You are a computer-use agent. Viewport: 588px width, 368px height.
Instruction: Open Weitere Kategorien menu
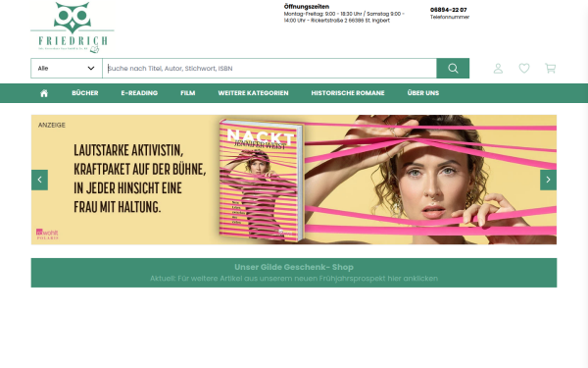coord(253,93)
